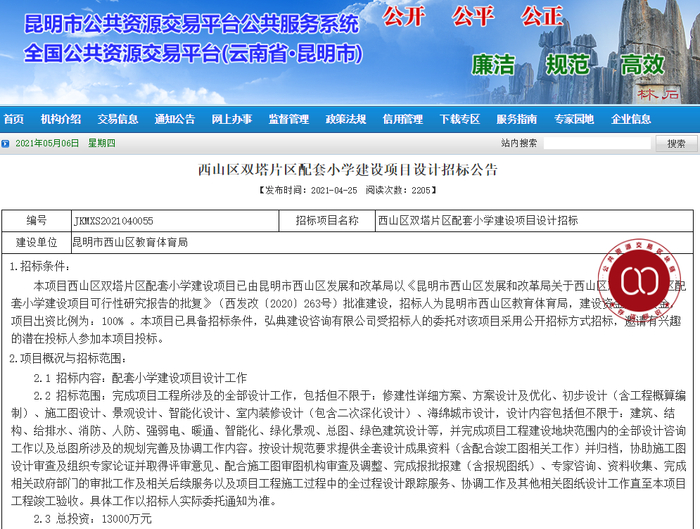Viewport: 700px width, 529px height.
Task: Go to 服务指南 section
Action: tap(517, 119)
